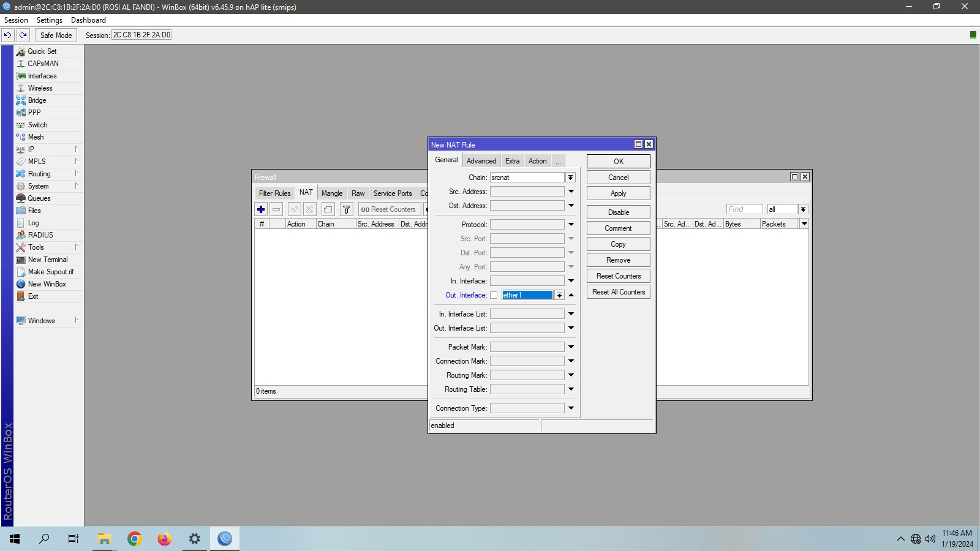This screenshot has width=980, height=551.
Task: Open the IP submenu in sidebar
Action: (x=49, y=149)
